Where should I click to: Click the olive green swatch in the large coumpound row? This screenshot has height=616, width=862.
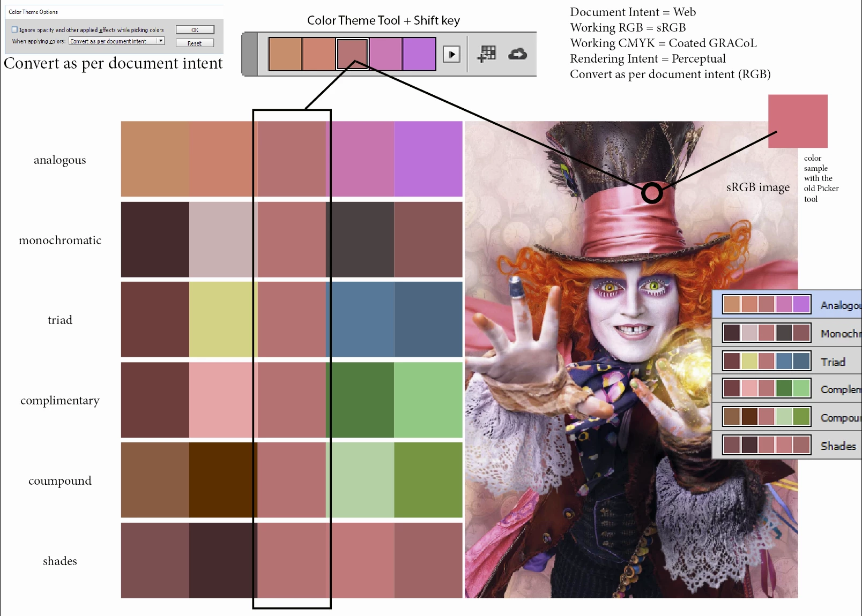(428, 480)
